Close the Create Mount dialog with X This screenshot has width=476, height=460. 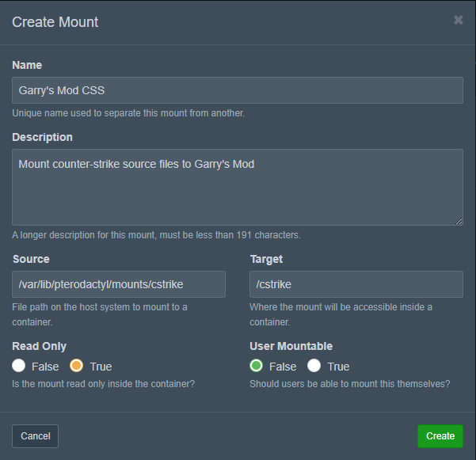458,21
